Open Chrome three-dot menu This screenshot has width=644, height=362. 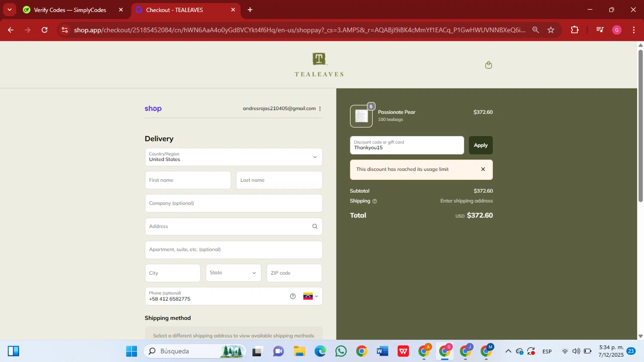634,30
